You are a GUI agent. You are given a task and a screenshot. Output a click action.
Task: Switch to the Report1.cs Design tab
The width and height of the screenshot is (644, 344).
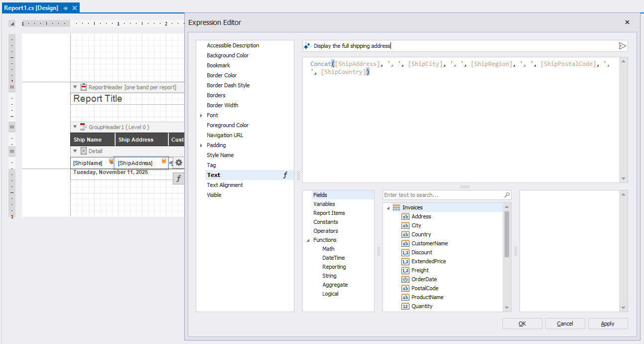tap(30, 7)
